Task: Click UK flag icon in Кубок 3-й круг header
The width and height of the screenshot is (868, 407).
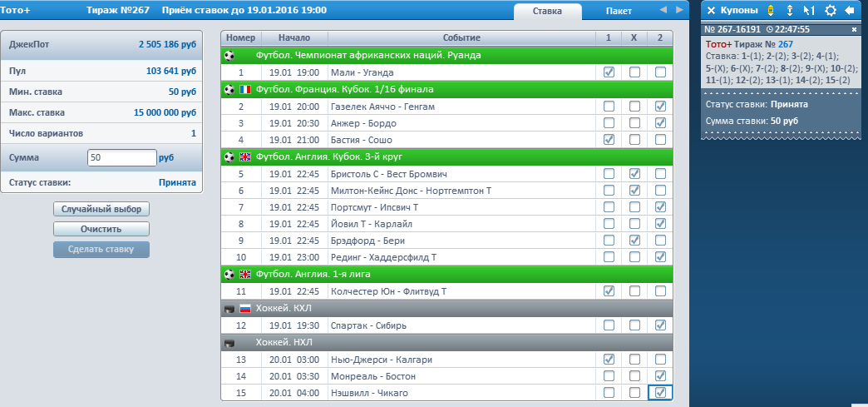Action: pos(244,157)
